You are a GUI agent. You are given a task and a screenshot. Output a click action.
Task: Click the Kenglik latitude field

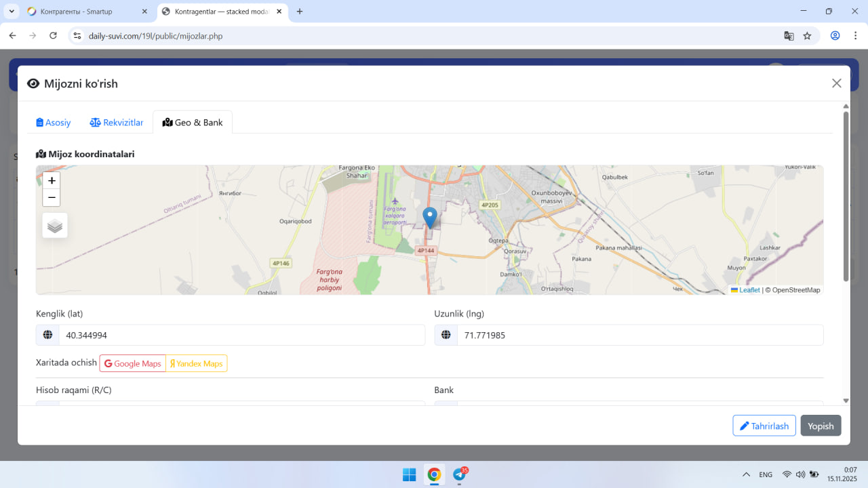[x=241, y=335]
